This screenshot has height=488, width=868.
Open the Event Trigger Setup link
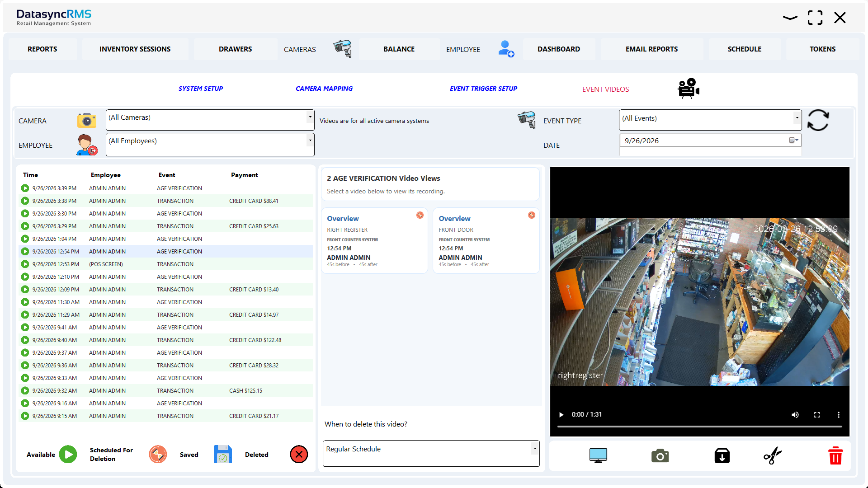pyautogui.click(x=483, y=89)
